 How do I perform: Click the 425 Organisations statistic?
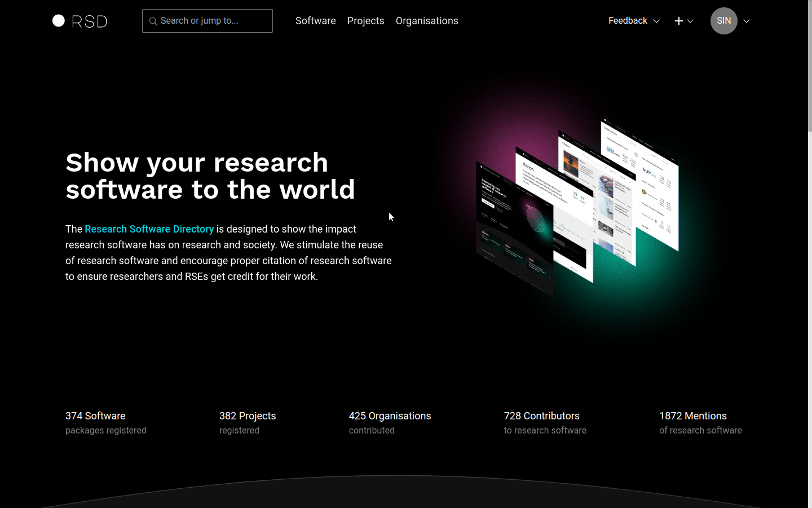(x=390, y=416)
